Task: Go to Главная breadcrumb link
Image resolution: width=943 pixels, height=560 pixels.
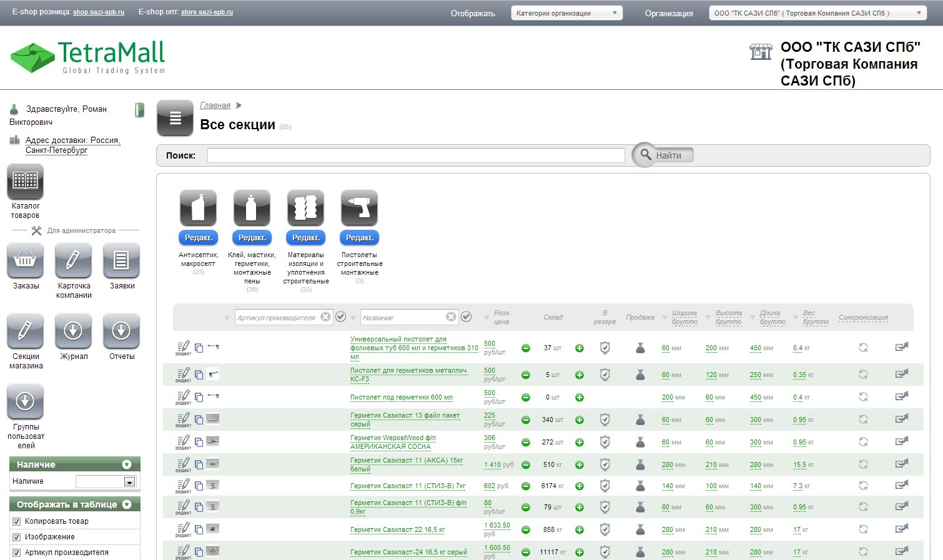Action: pyautogui.click(x=215, y=106)
